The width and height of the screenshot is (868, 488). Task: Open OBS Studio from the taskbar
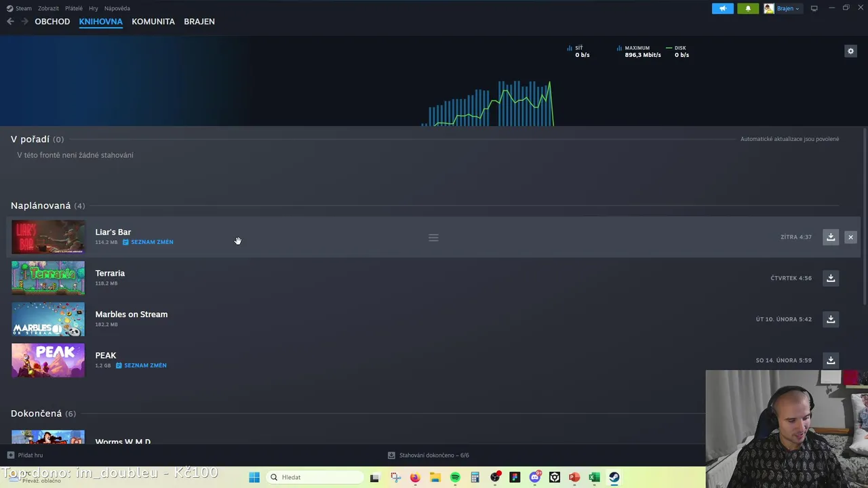tap(495, 477)
